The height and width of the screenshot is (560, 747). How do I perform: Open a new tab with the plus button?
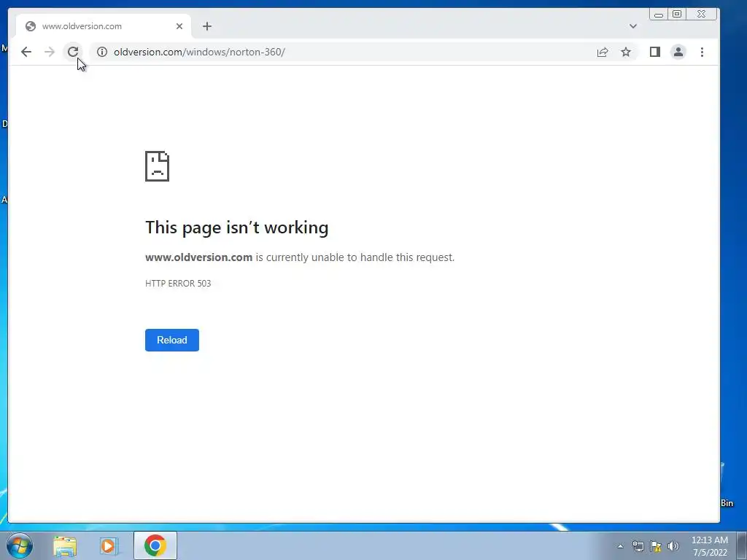coord(206,26)
